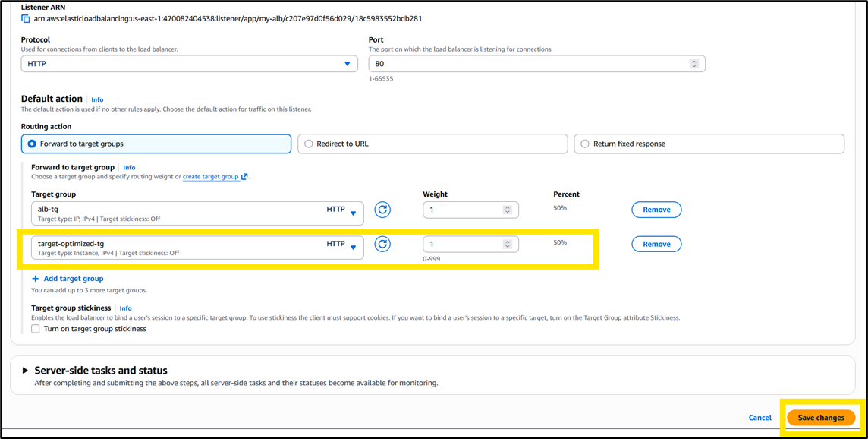Select Forward to target groups radio option
Screen dimensions: 868x439
32,144
